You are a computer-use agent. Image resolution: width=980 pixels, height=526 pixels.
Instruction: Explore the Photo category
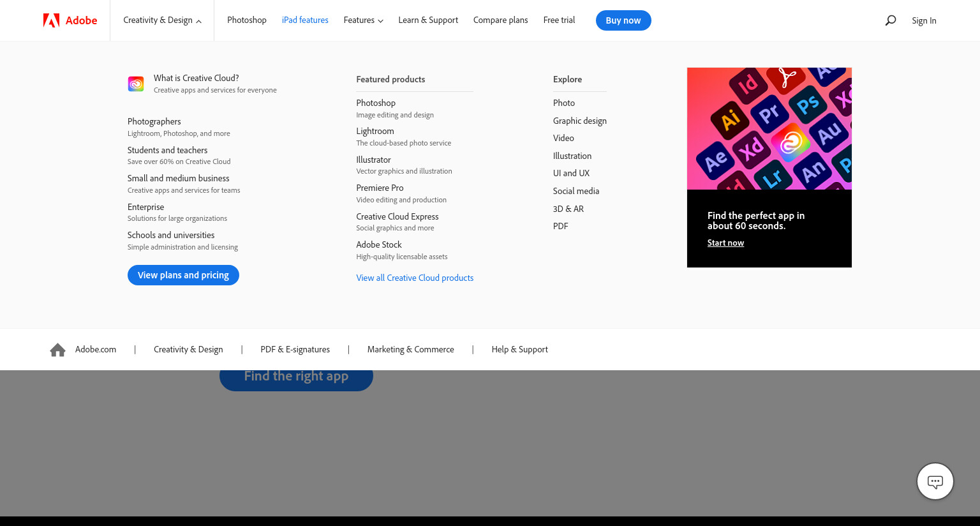click(x=564, y=103)
